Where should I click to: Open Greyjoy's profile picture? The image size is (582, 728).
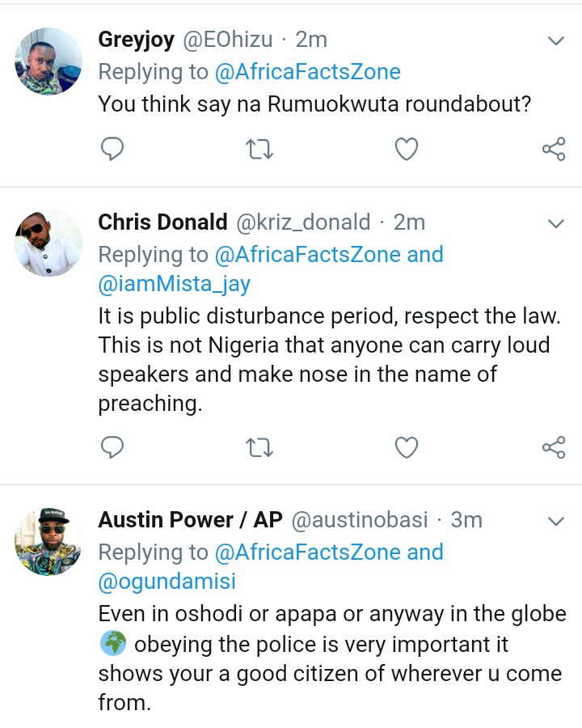pos(48,61)
